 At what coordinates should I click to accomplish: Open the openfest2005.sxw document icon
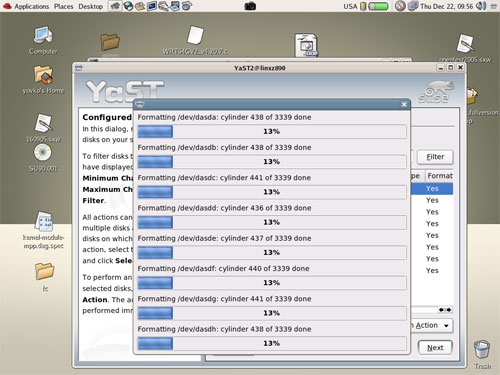tap(465, 43)
